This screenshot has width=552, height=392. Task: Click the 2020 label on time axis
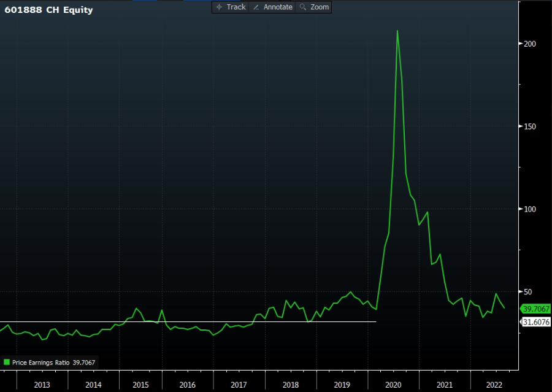coord(393,385)
